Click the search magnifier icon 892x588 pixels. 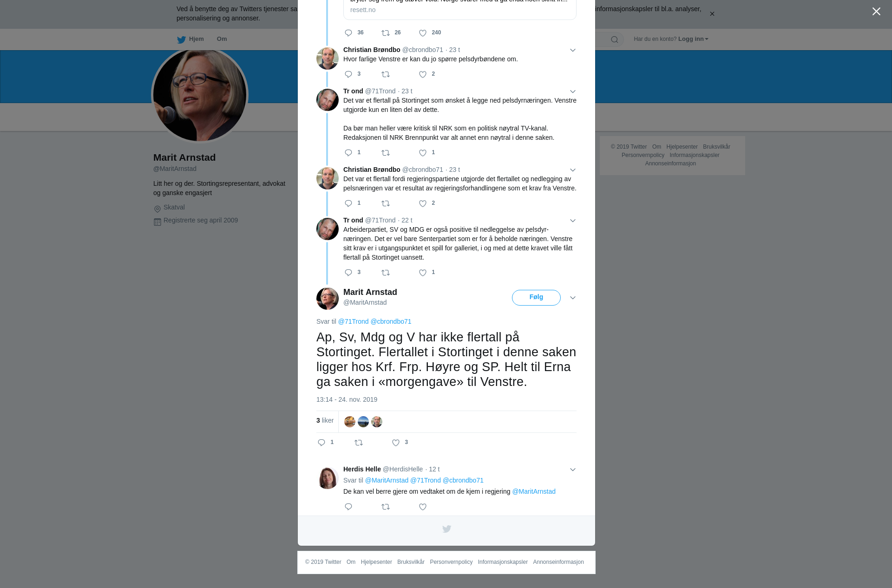[x=615, y=39]
